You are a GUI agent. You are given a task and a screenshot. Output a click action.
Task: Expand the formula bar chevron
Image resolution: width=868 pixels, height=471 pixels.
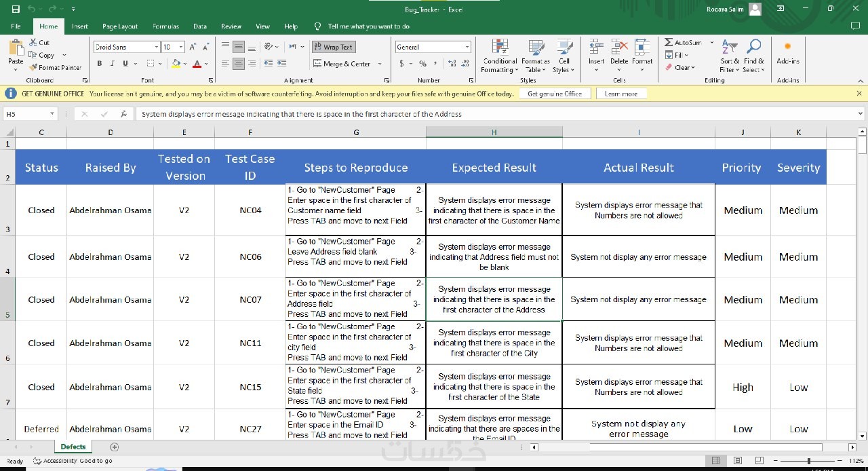pos(861,114)
